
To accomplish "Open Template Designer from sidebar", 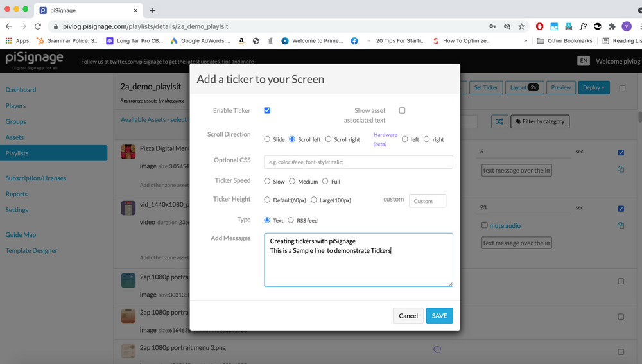I will click(x=31, y=250).
